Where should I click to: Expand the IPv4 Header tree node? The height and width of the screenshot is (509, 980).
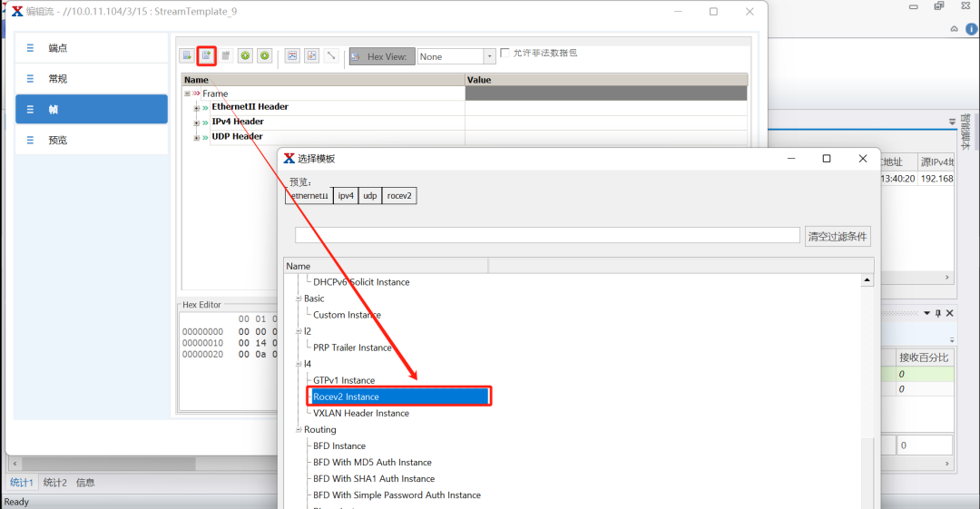[x=196, y=122]
